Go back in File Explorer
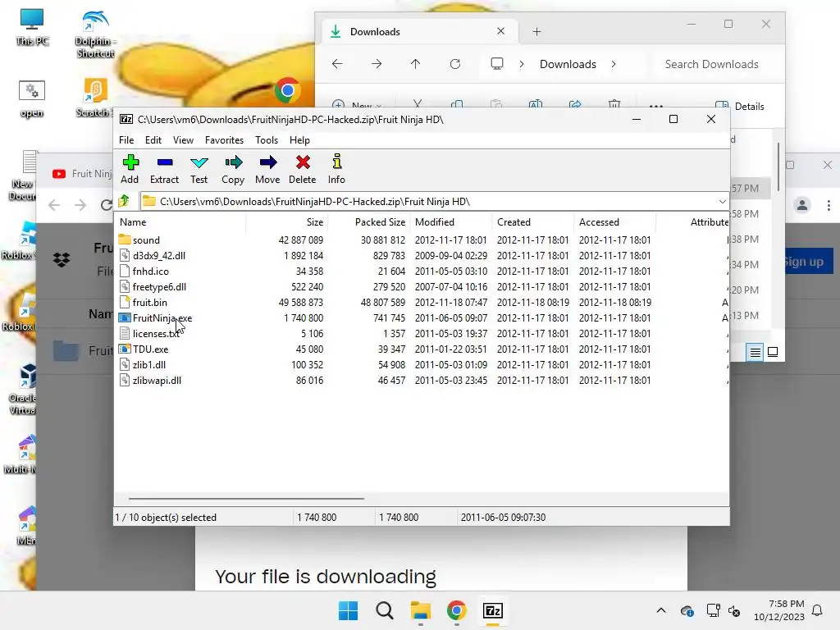Image resolution: width=840 pixels, height=630 pixels. 337,64
